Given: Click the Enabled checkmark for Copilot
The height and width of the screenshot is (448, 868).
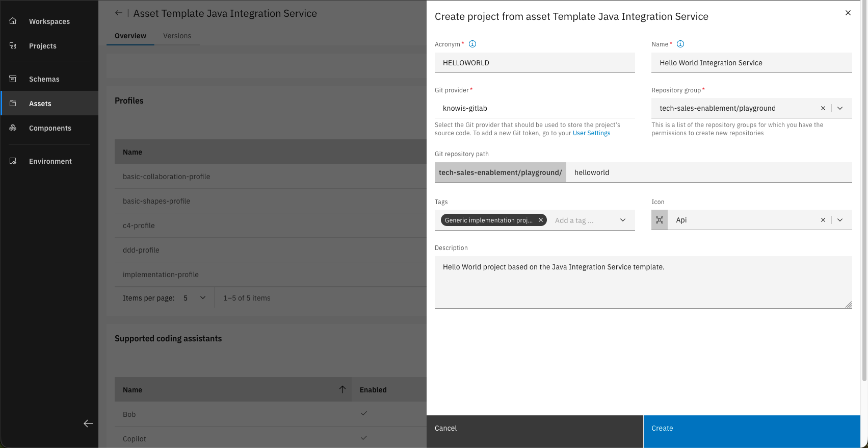Looking at the screenshot, I should coord(364,438).
